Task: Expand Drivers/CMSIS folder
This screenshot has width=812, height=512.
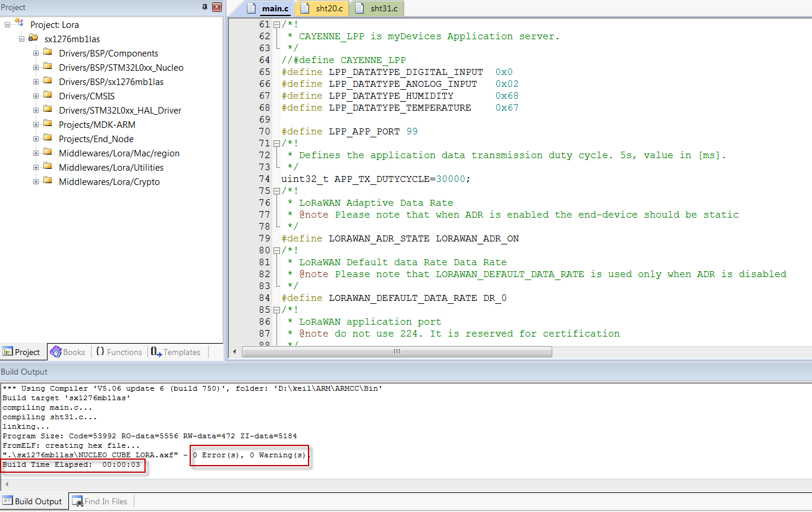Action: (x=36, y=96)
